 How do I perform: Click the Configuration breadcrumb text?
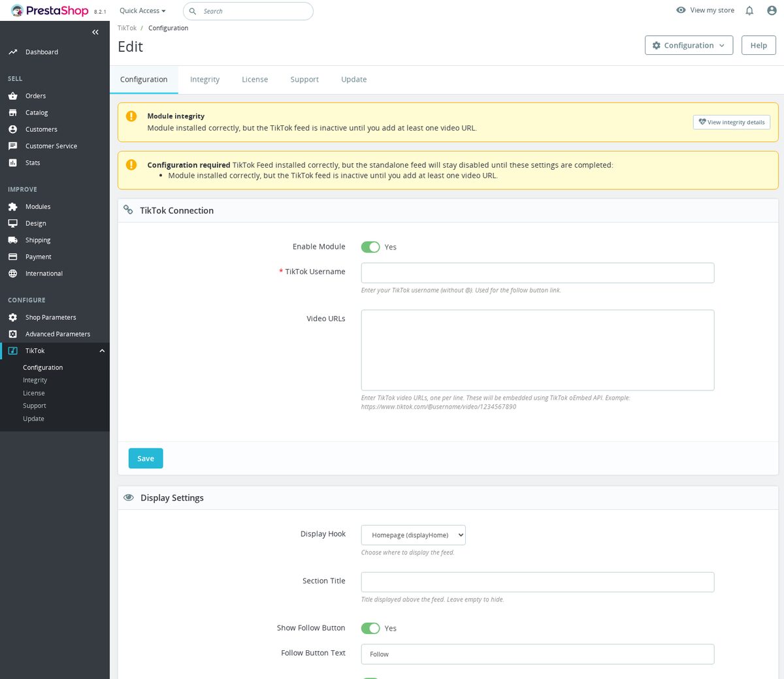pos(168,28)
